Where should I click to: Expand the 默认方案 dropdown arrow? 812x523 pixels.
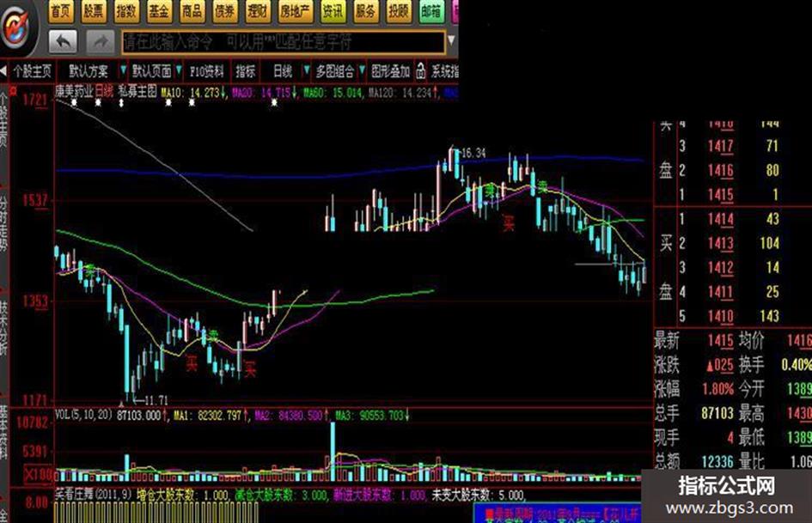123,70
